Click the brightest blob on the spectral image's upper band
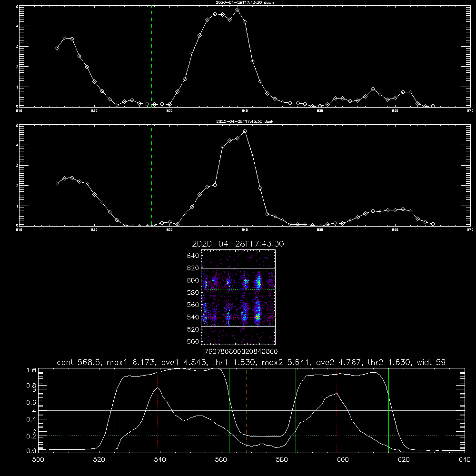This screenshot has width=476, height=476. pos(258,283)
